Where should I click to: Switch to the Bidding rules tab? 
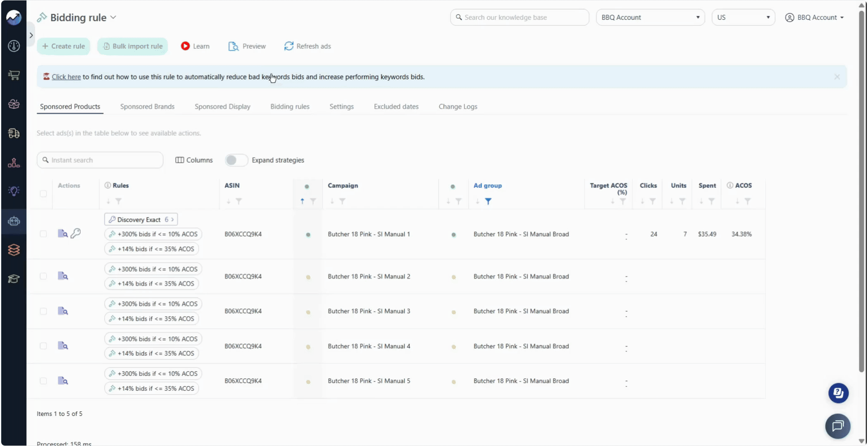click(290, 107)
